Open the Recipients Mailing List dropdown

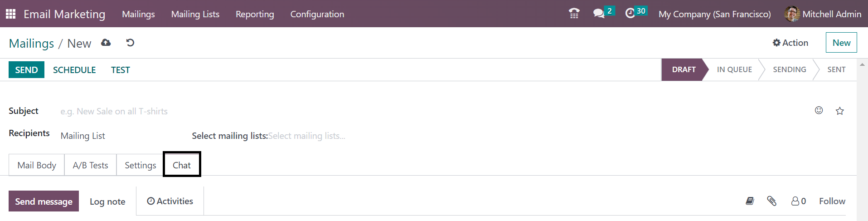118,136
